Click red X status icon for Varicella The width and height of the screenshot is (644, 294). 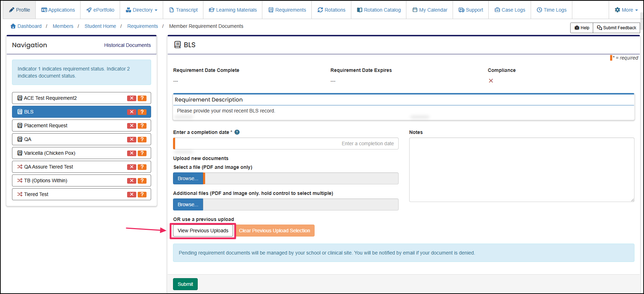click(132, 153)
